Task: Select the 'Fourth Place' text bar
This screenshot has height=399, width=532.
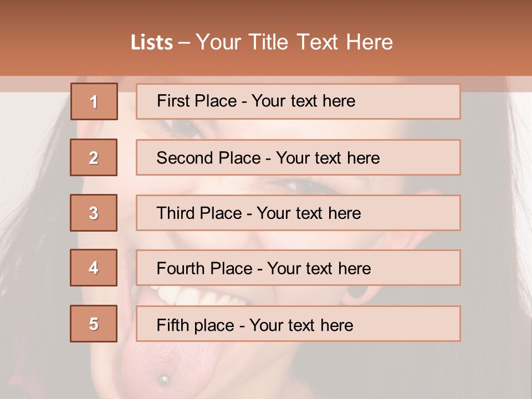Action: point(298,268)
